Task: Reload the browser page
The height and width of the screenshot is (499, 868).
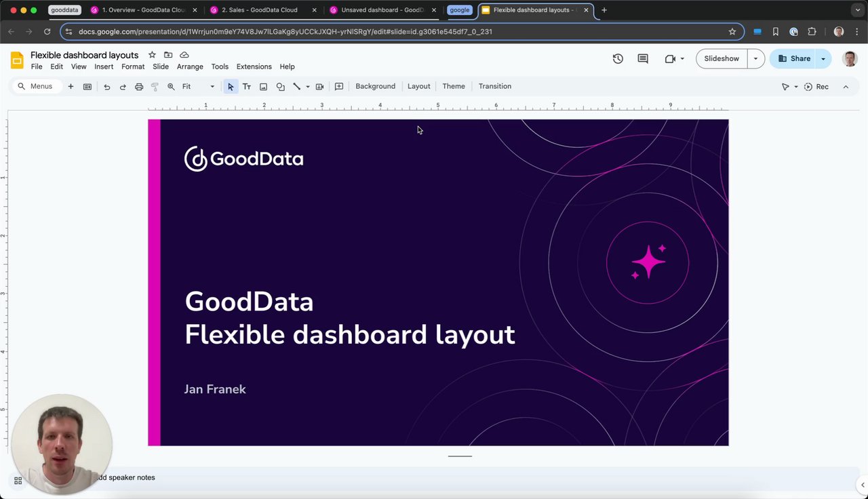Action: [47, 32]
